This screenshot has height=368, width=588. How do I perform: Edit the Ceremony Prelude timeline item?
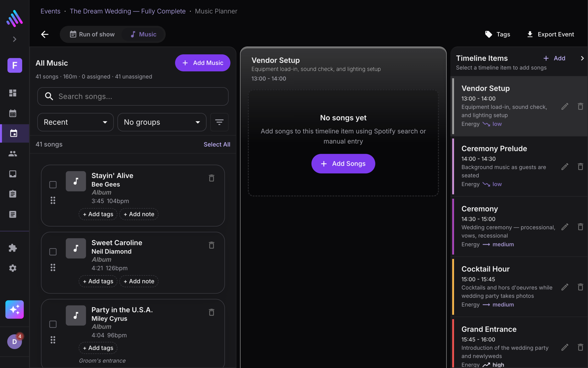tap(565, 167)
